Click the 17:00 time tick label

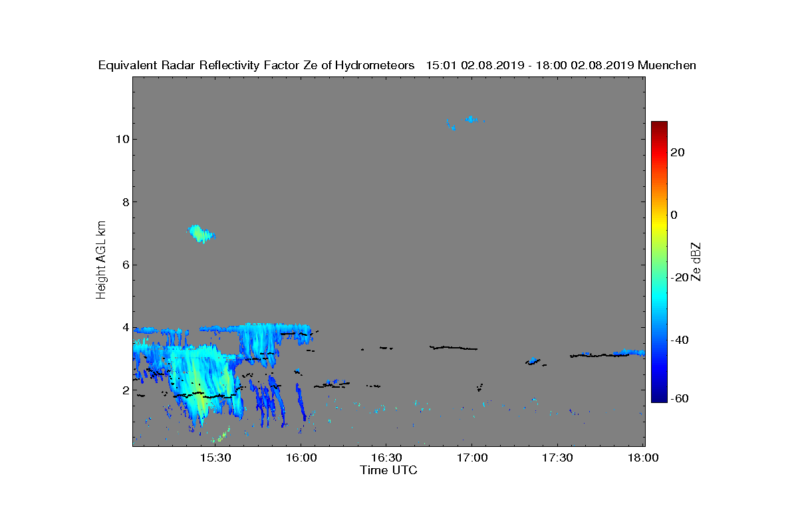tap(471, 458)
